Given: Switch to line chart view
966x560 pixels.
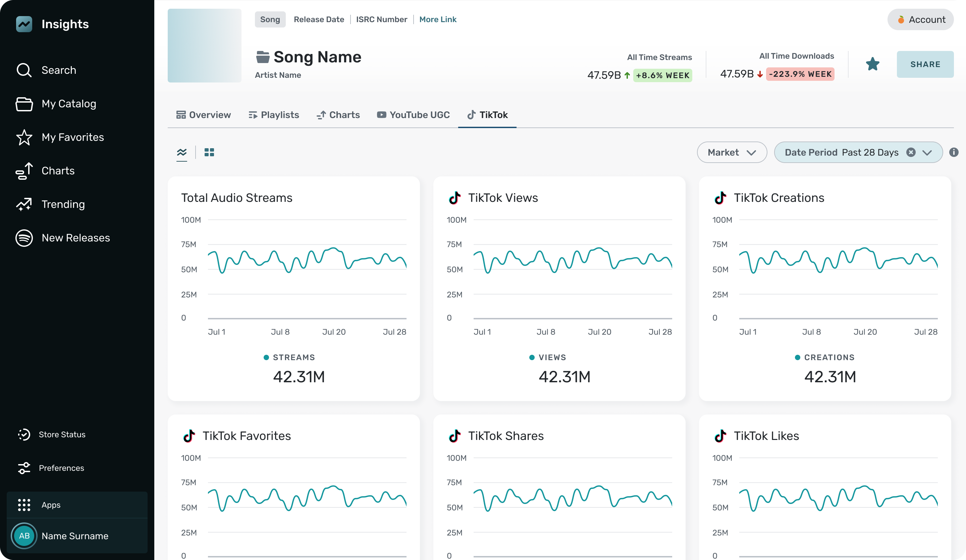Looking at the screenshot, I should coord(182,152).
